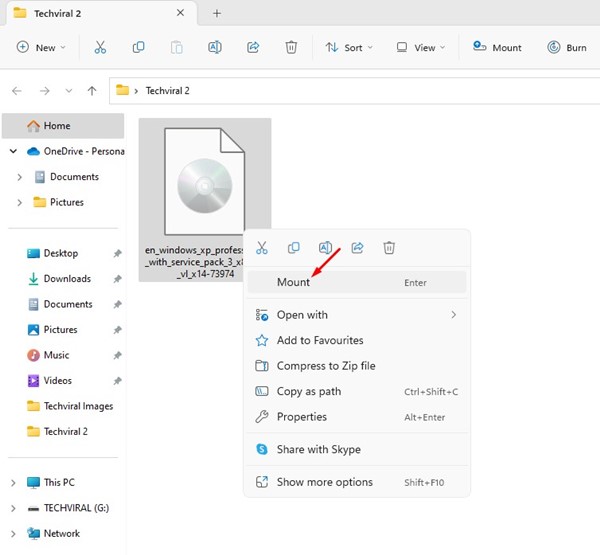This screenshot has width=600, height=555.
Task: Select This PC in the sidebar
Action: [51, 483]
